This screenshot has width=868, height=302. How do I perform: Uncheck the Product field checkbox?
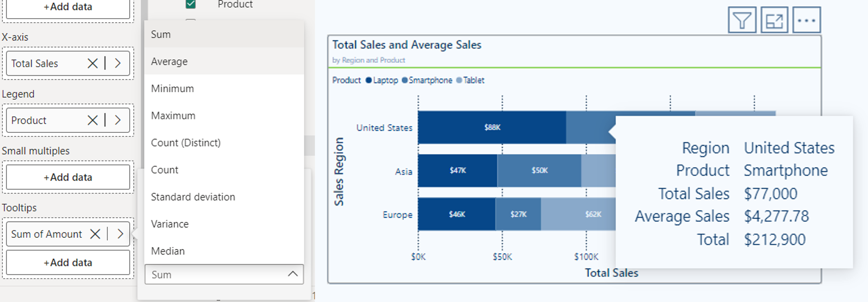click(191, 4)
